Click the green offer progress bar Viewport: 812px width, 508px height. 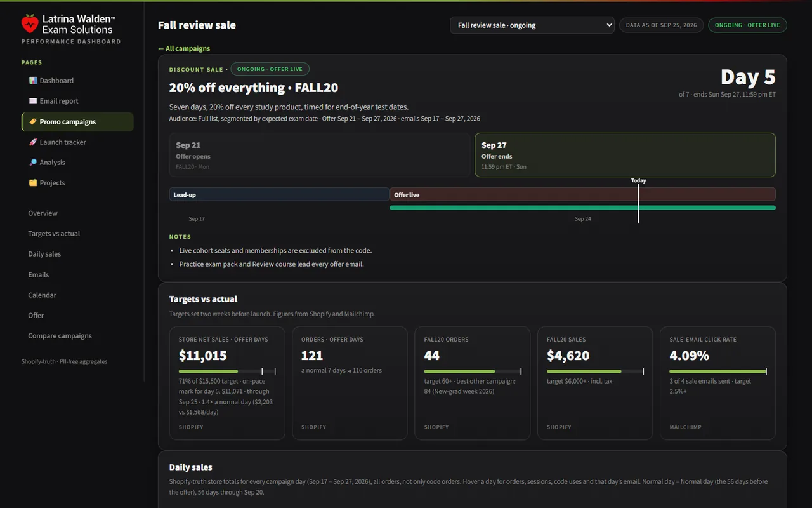click(582, 208)
